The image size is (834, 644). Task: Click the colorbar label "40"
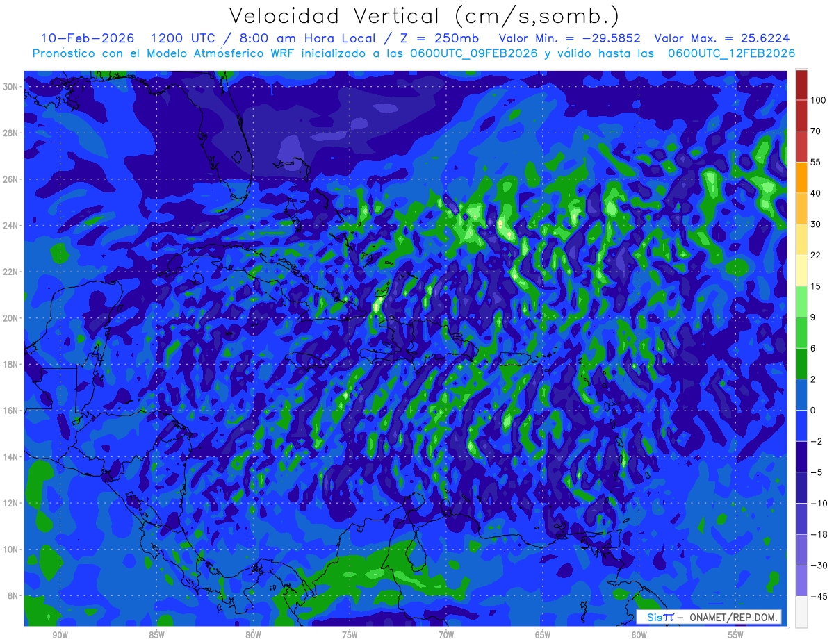pyautogui.click(x=816, y=193)
